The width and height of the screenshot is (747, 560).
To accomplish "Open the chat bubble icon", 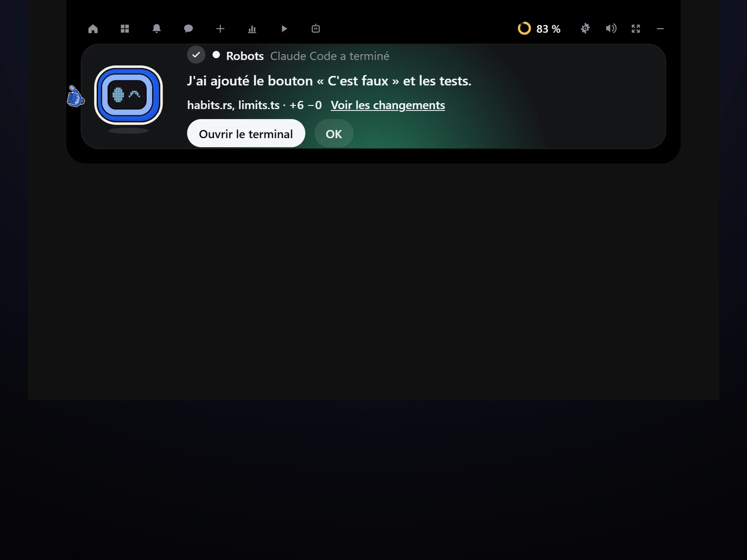I will 188,29.
